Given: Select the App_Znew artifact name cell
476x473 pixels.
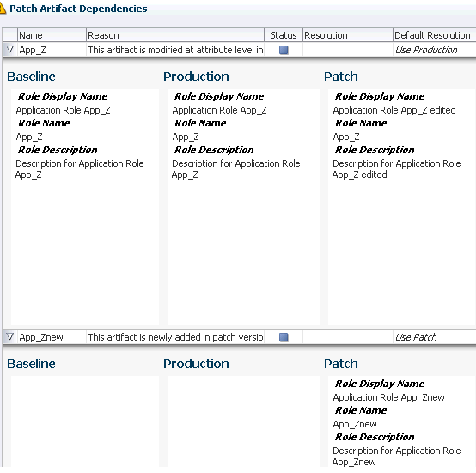Looking at the screenshot, I should 52,337.
